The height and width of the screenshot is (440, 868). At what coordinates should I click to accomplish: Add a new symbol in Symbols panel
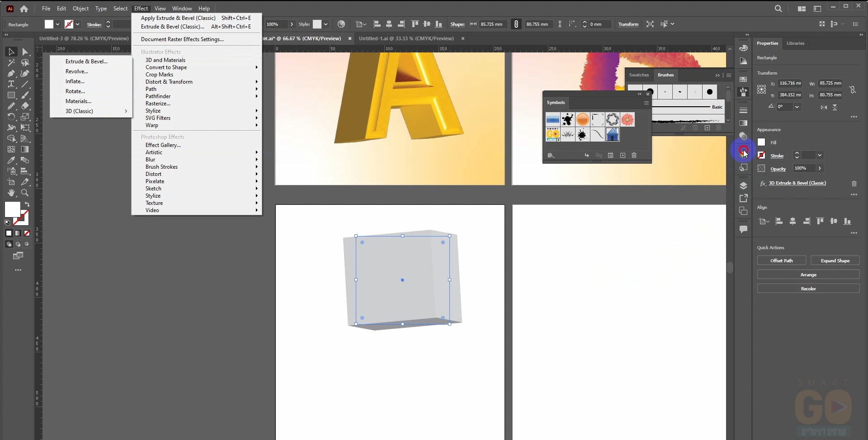pyautogui.click(x=623, y=156)
